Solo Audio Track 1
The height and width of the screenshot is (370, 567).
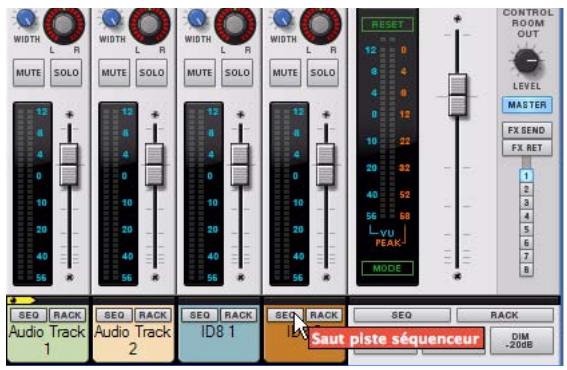point(66,73)
